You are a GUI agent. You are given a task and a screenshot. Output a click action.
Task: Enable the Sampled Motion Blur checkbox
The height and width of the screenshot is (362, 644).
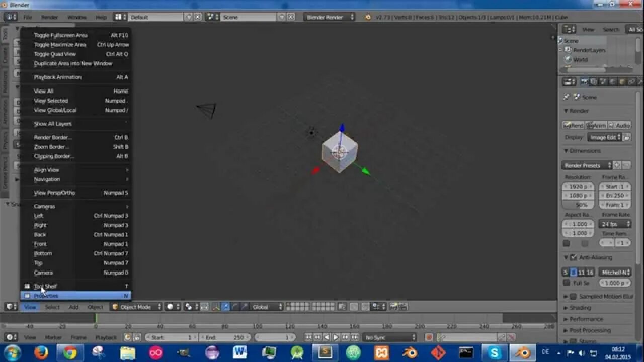tap(573, 297)
